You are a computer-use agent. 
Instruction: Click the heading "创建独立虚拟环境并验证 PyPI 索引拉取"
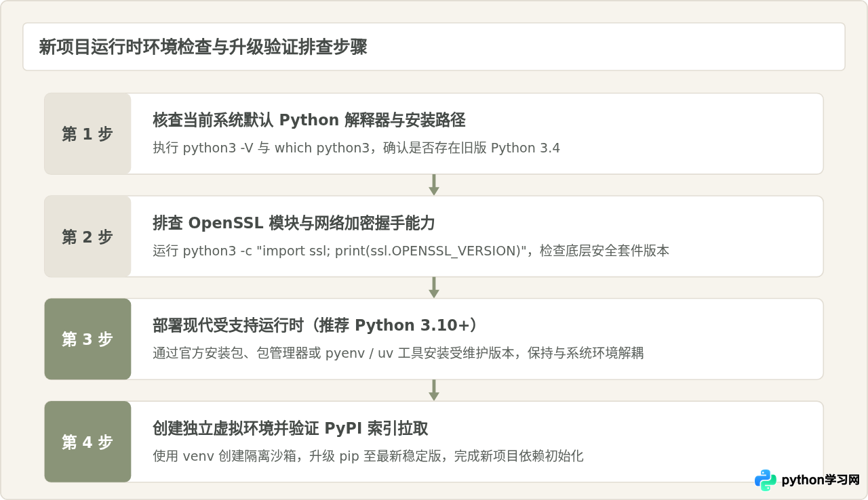pyautogui.click(x=290, y=428)
